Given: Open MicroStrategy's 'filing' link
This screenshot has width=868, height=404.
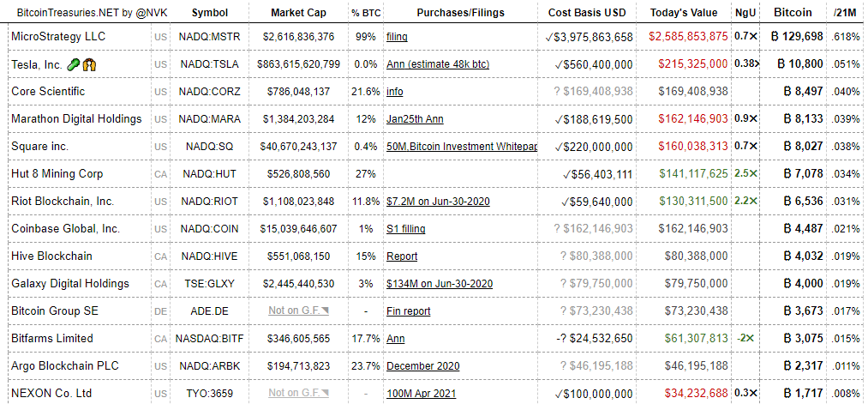Looking at the screenshot, I should [x=397, y=37].
